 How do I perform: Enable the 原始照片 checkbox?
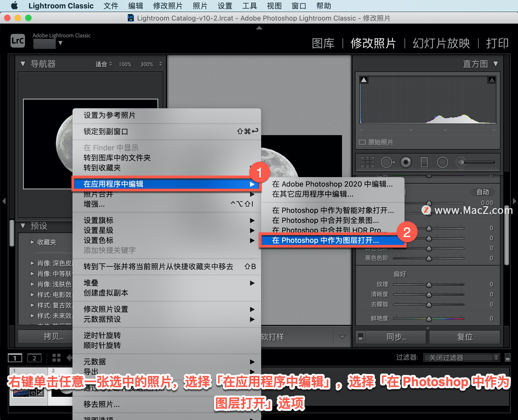362,142
